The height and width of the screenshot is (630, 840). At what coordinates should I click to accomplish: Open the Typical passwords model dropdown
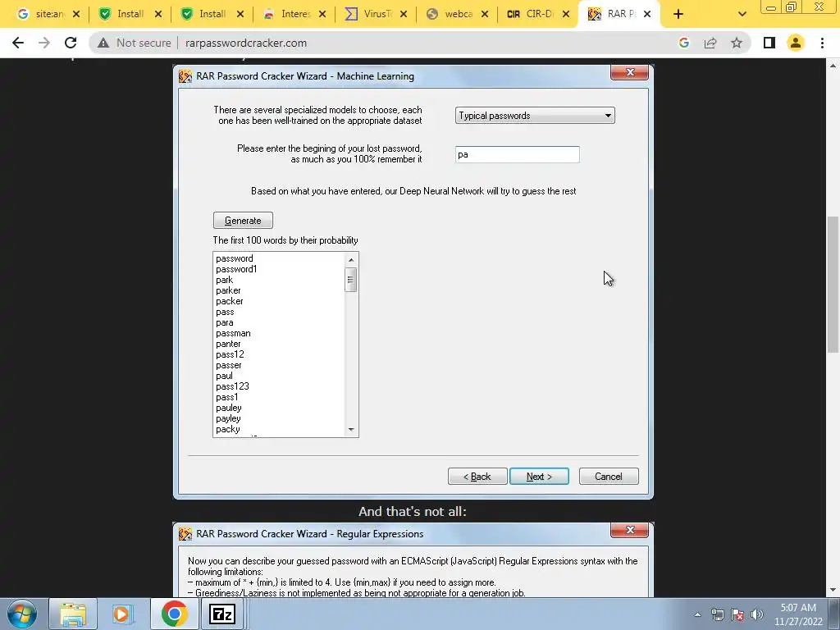click(x=535, y=115)
